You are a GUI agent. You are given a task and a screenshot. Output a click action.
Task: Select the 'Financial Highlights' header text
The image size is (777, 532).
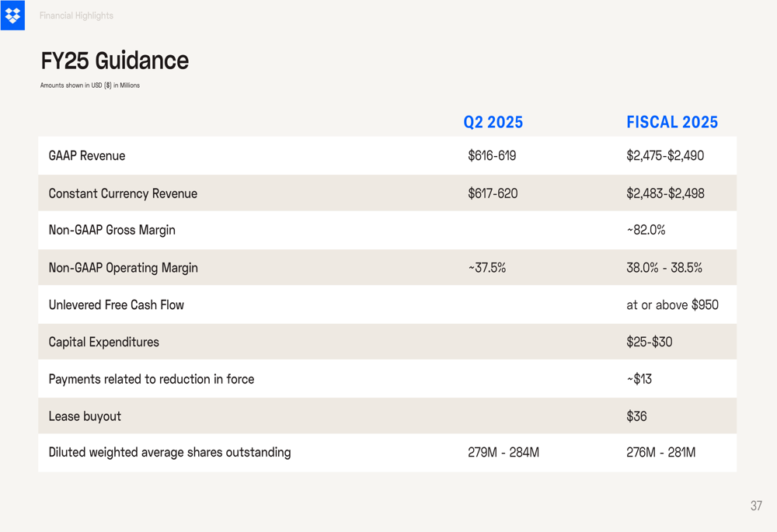coord(76,16)
